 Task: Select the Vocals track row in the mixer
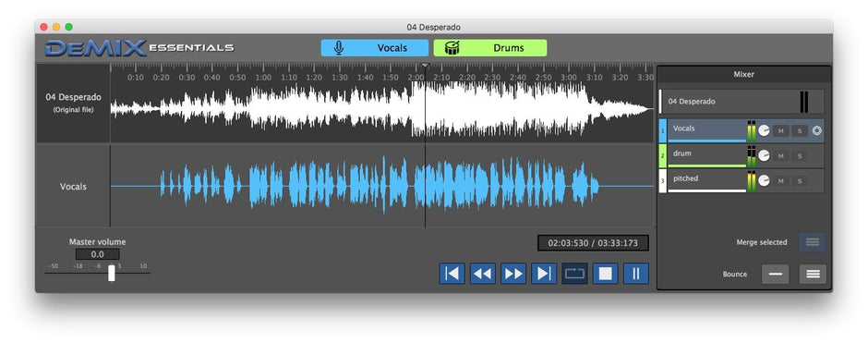(741, 130)
